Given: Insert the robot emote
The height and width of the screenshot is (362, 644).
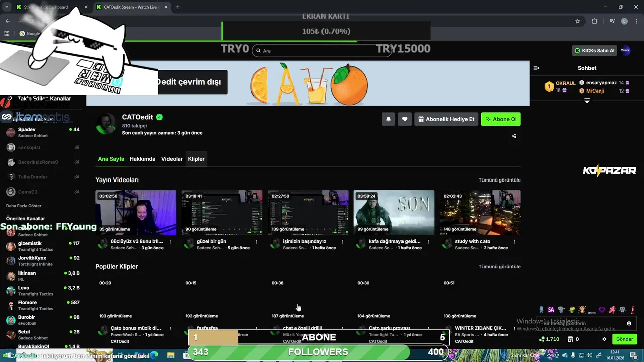Looking at the screenshot, I should coord(622,310).
